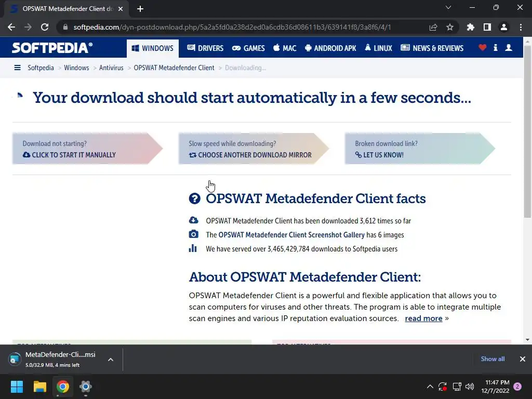
Task: Open the hamburger menu in breadcrumbs
Action: [x=17, y=68]
